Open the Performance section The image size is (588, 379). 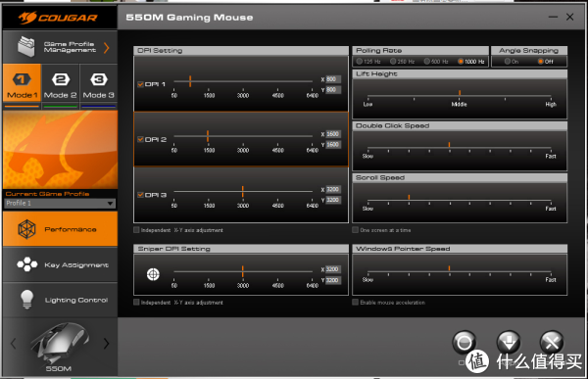(60, 229)
